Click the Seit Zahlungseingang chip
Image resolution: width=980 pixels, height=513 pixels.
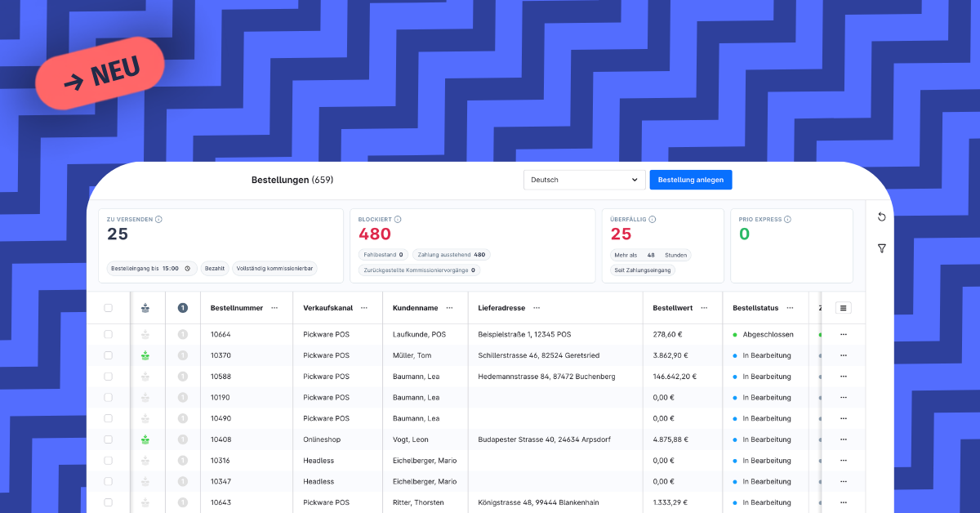tap(643, 270)
